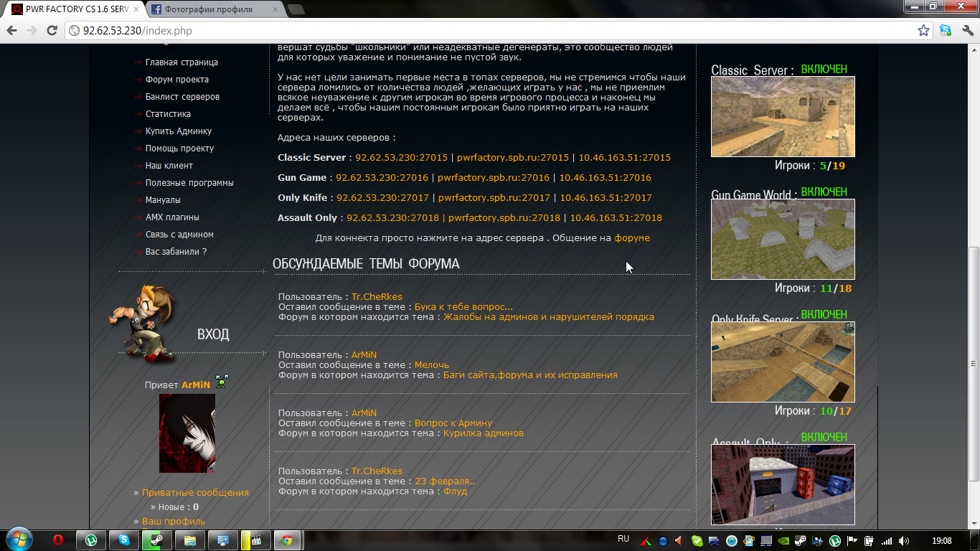Open the new tab button

296,9
